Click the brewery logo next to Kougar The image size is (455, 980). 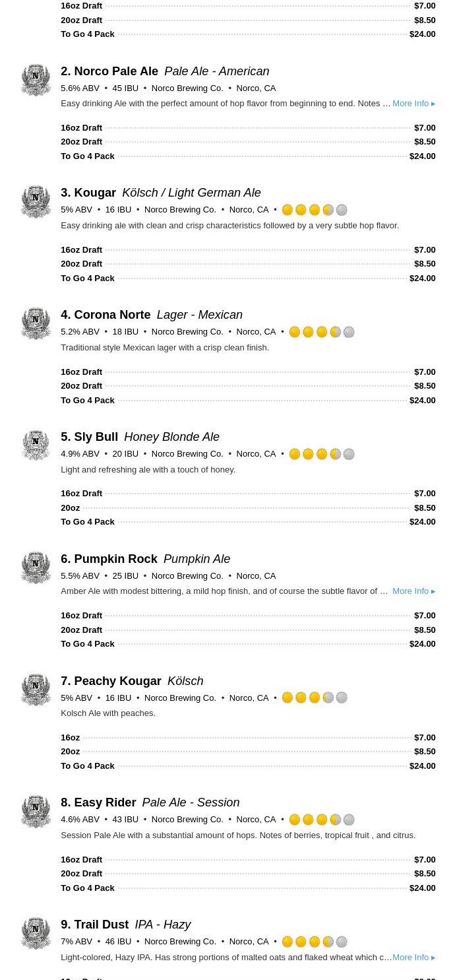[x=36, y=202]
